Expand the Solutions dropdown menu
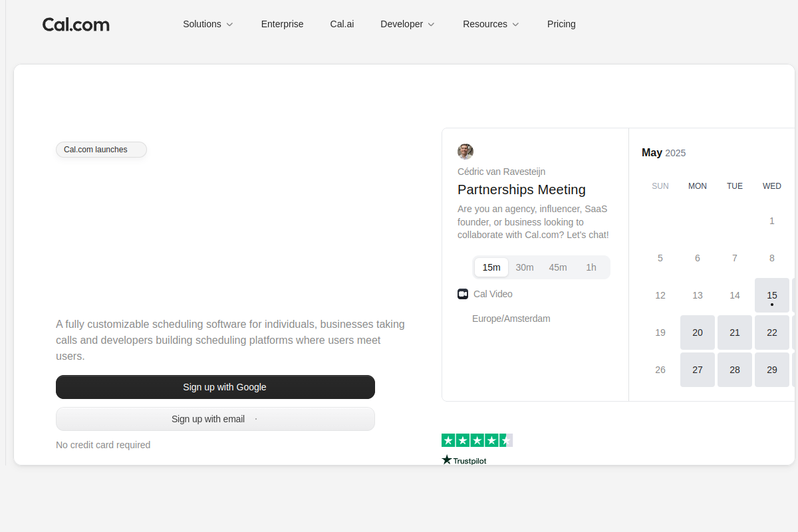The width and height of the screenshot is (798, 532). 208,24
